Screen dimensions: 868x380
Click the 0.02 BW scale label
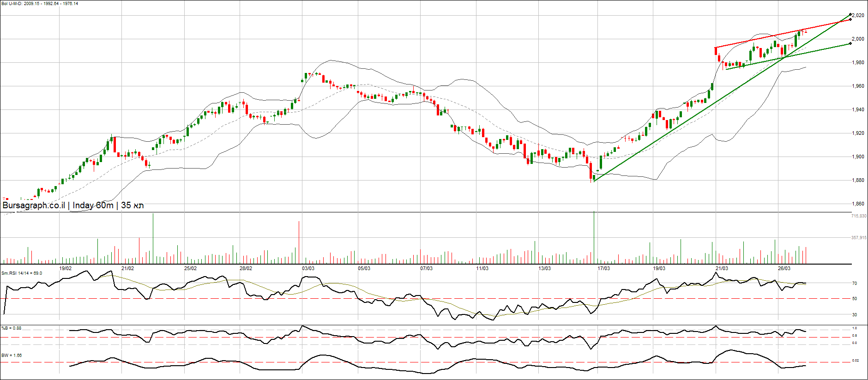click(x=855, y=361)
